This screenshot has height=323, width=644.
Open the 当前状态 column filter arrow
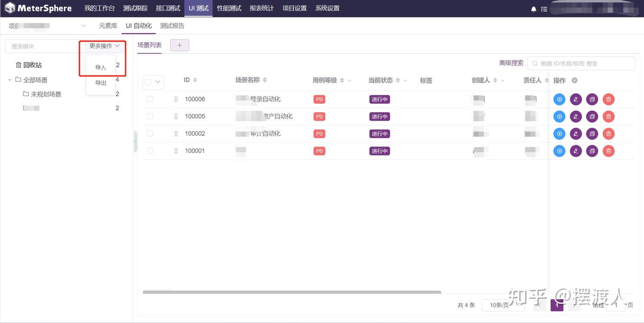[406, 81]
